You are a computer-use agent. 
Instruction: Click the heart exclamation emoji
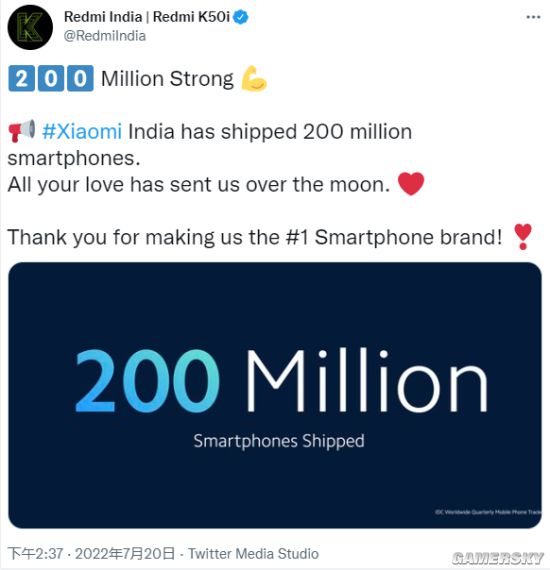click(x=523, y=237)
